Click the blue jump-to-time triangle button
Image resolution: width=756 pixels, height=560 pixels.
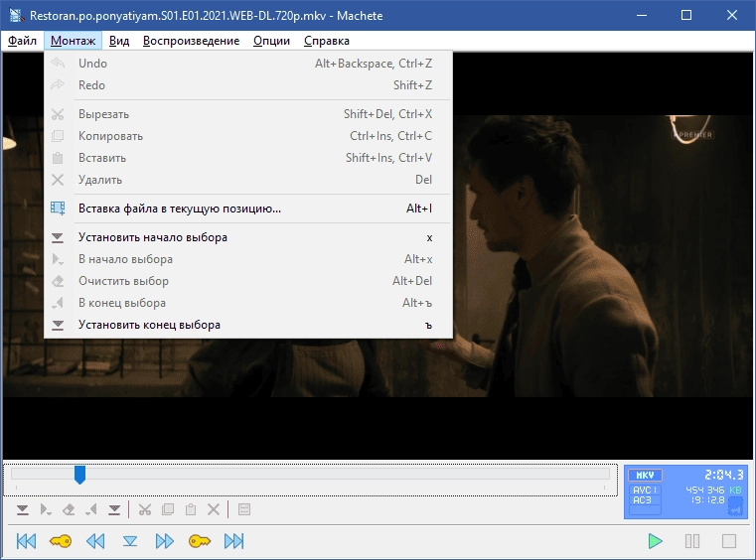point(130,541)
